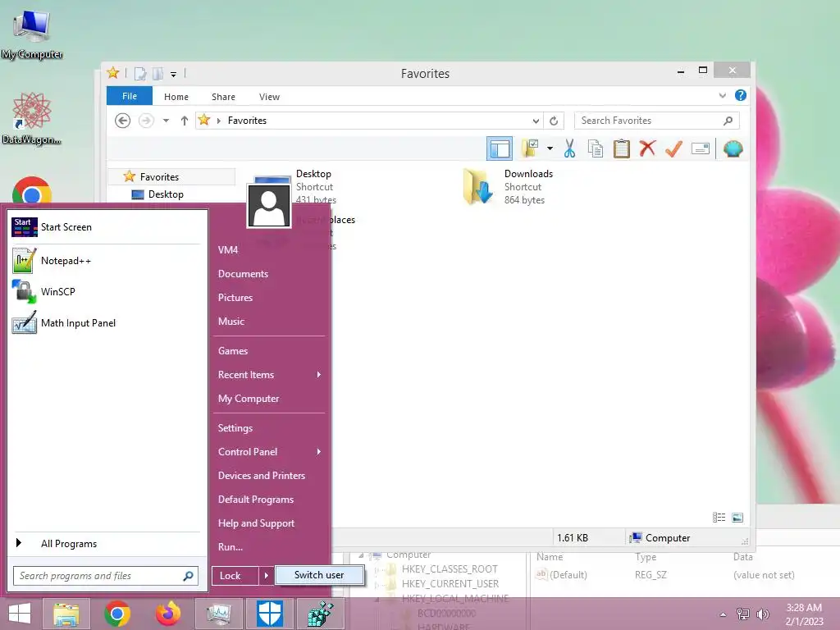Launch Notepad++ from start menu
Viewport: 840px width, 630px height.
[x=106, y=260]
